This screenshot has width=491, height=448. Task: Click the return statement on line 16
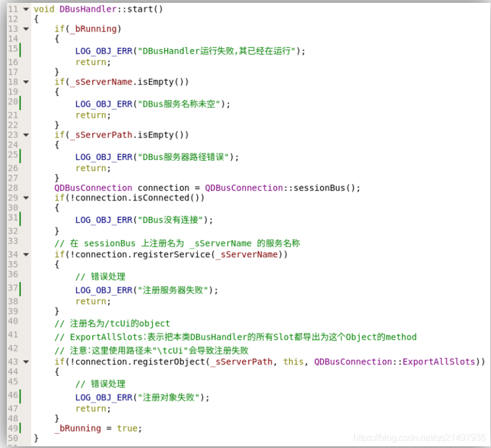pyautogui.click(x=93, y=62)
